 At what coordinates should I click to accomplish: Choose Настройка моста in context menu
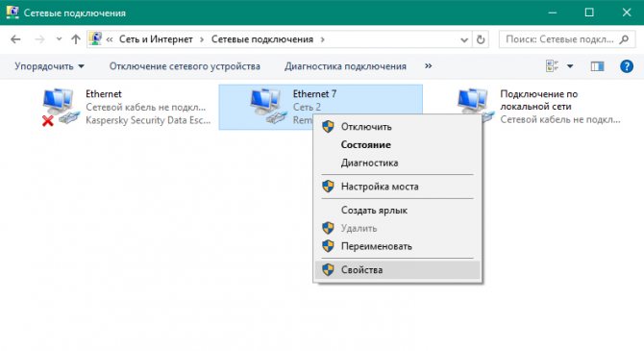(397, 187)
